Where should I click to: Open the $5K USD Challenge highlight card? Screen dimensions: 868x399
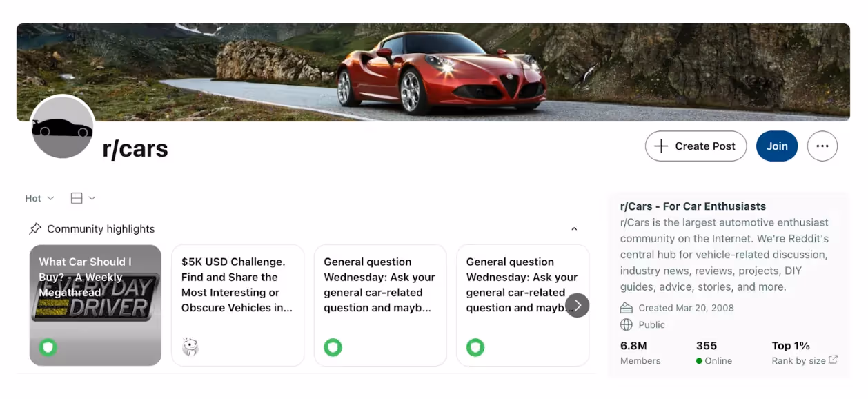coord(238,305)
